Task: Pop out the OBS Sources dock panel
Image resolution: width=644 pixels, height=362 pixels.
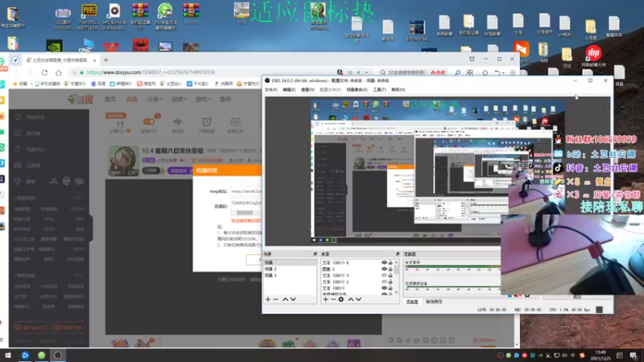Action: (397, 254)
